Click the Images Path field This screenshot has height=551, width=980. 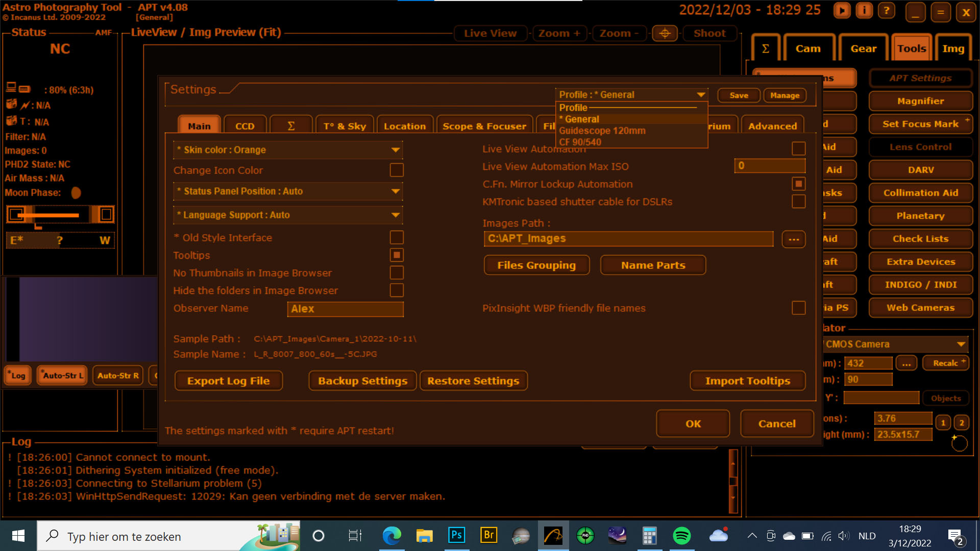pyautogui.click(x=628, y=238)
